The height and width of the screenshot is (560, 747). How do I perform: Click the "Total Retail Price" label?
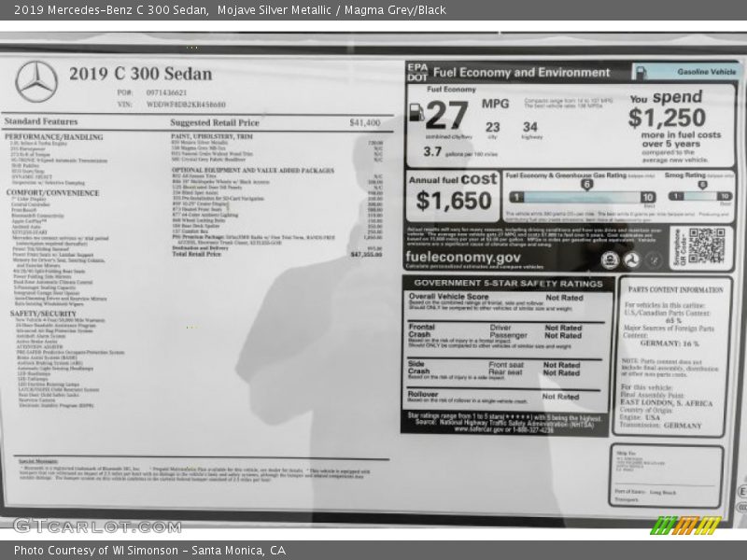click(196, 254)
